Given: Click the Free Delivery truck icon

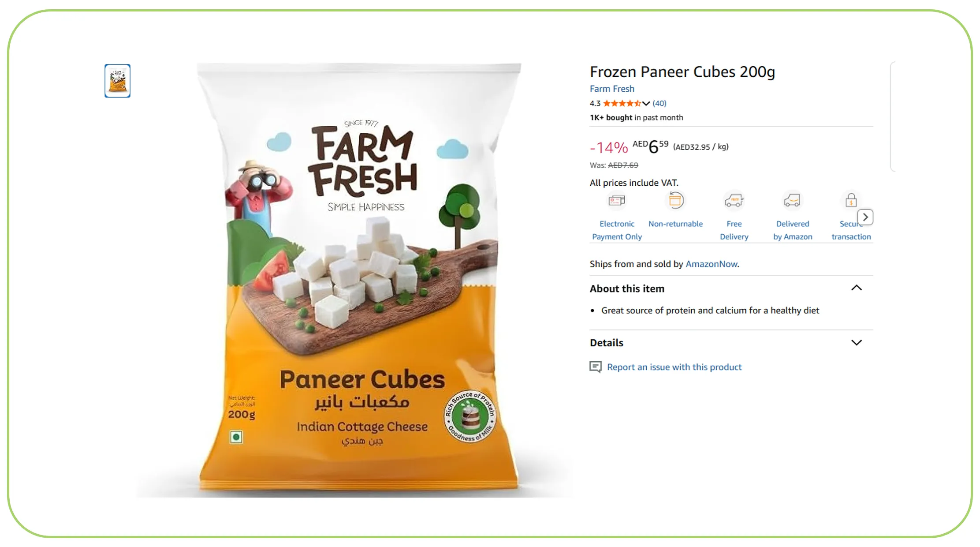Looking at the screenshot, I should pos(734,201).
